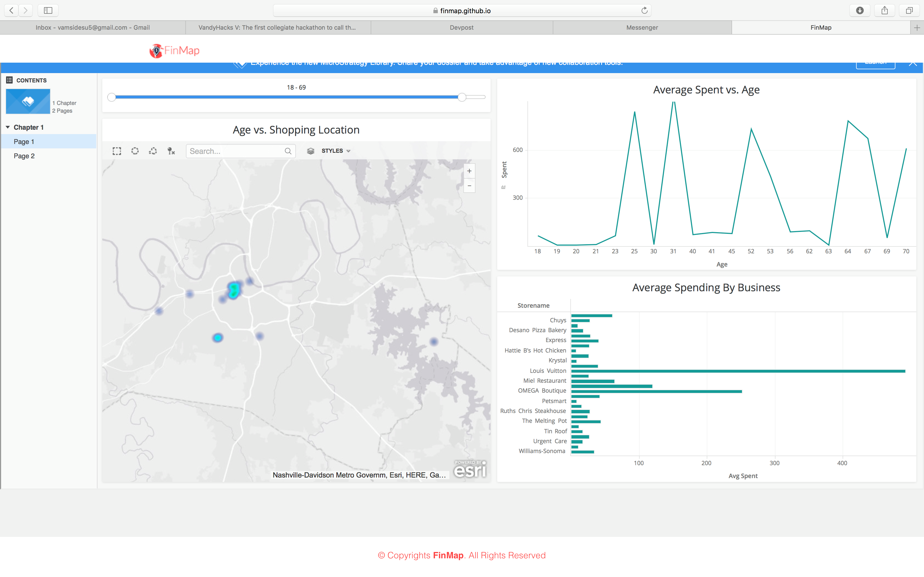
Task: Select the lasso selection map tool
Action: pyautogui.click(x=153, y=151)
